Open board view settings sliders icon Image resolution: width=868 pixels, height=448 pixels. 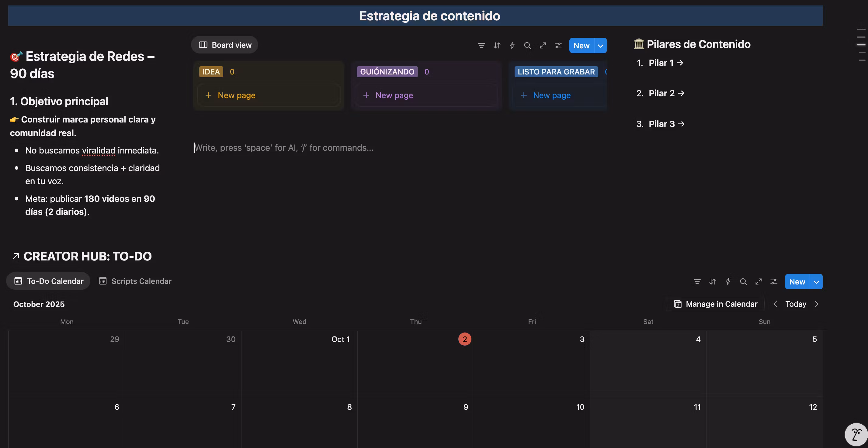(558, 46)
